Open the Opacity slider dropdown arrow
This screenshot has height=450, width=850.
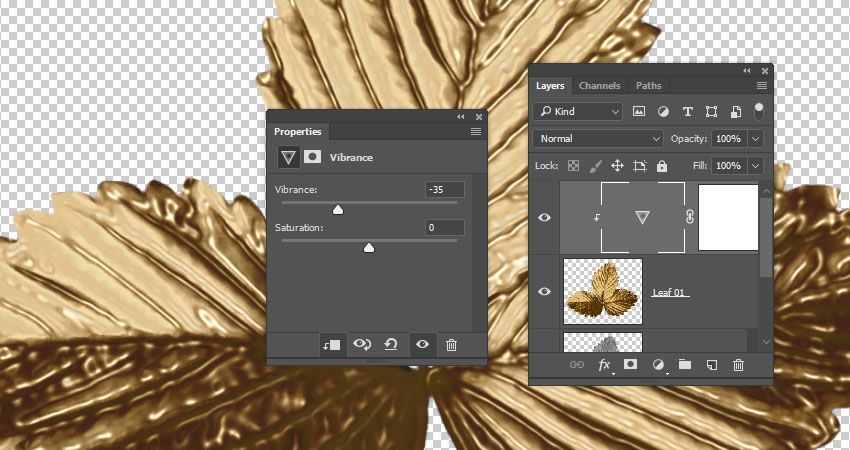point(756,138)
